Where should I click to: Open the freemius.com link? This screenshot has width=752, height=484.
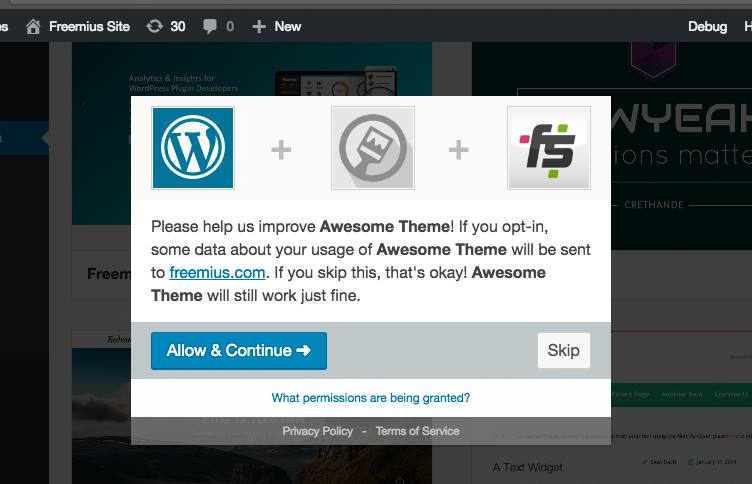(217, 272)
